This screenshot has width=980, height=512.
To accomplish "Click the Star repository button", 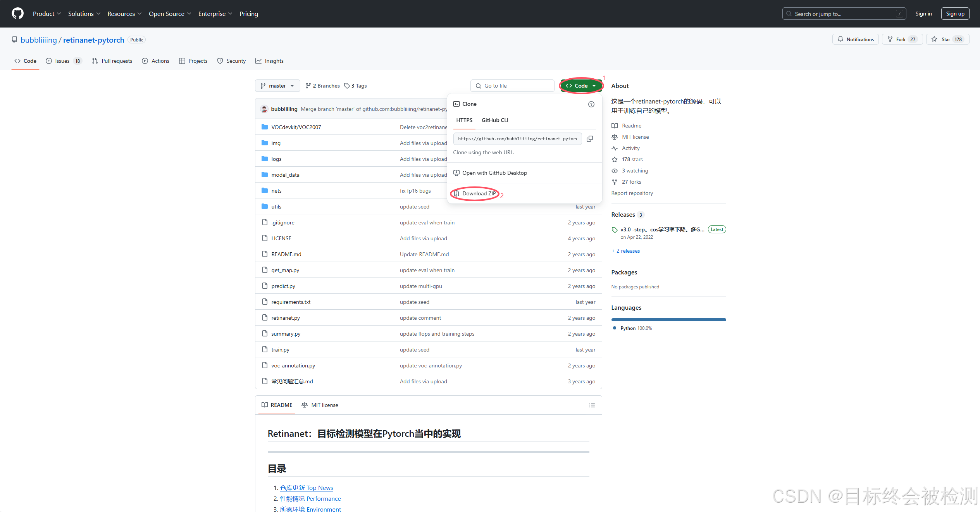I will (x=947, y=40).
